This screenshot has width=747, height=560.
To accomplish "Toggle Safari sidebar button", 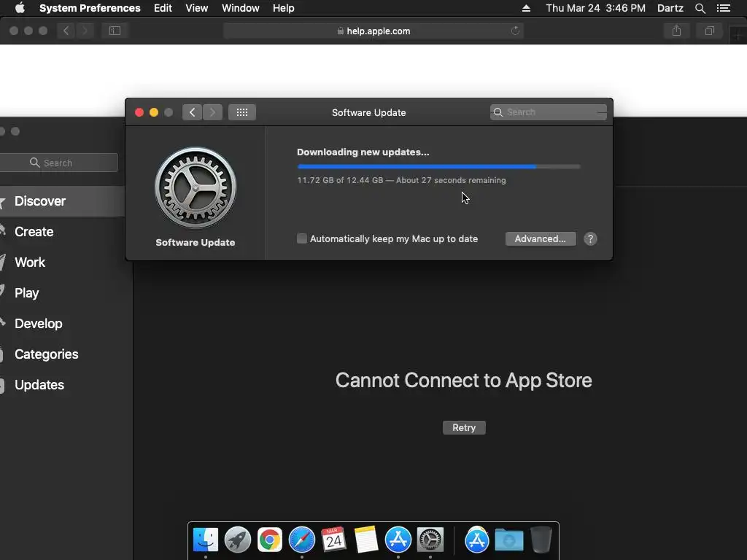I will tap(115, 31).
